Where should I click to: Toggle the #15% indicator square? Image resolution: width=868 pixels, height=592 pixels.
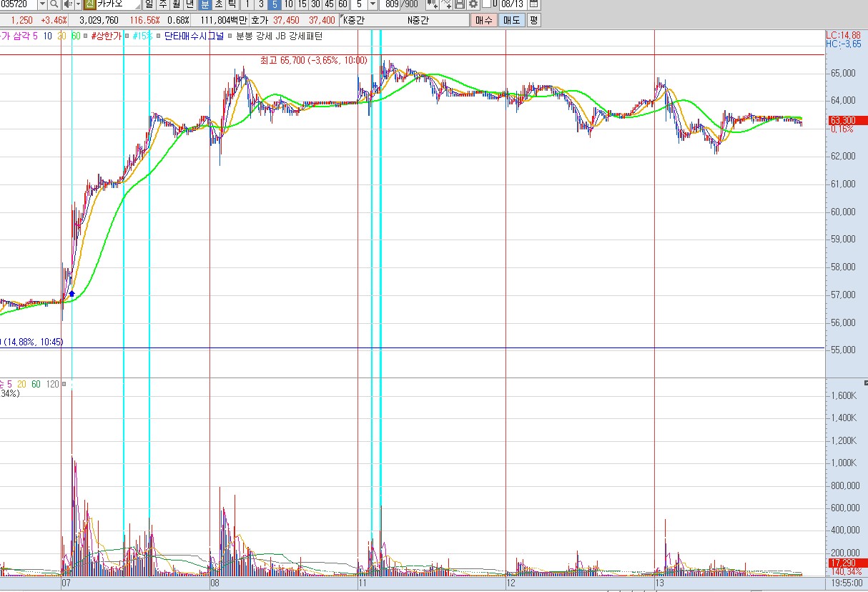(127, 36)
